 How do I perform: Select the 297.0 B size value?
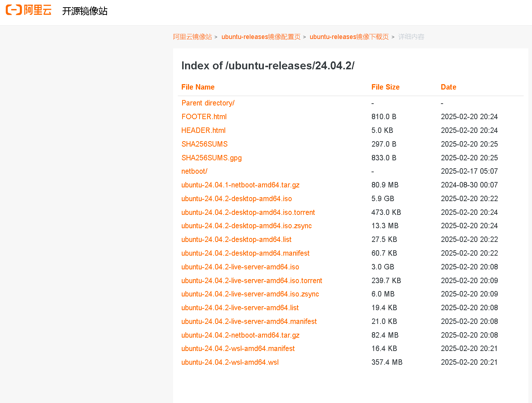[384, 144]
